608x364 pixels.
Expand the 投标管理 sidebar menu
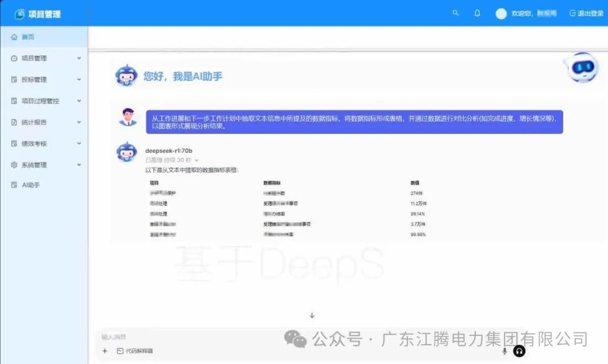coord(44,79)
